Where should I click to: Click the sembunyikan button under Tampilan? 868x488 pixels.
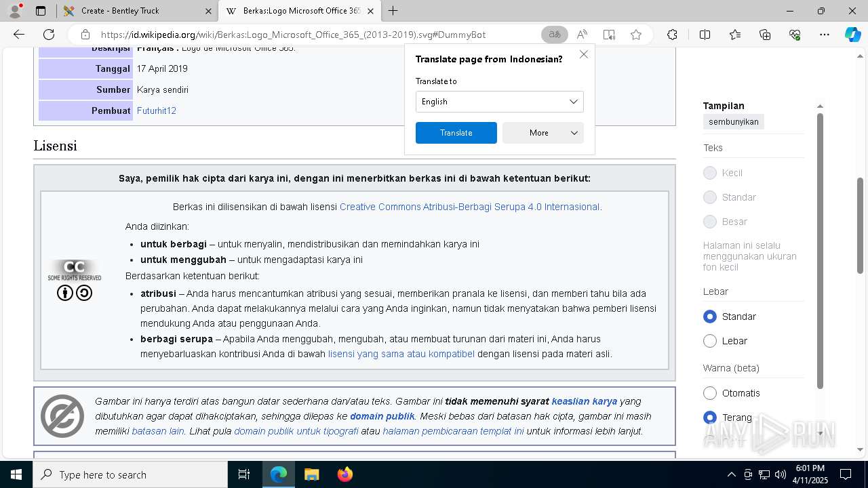(733, 122)
